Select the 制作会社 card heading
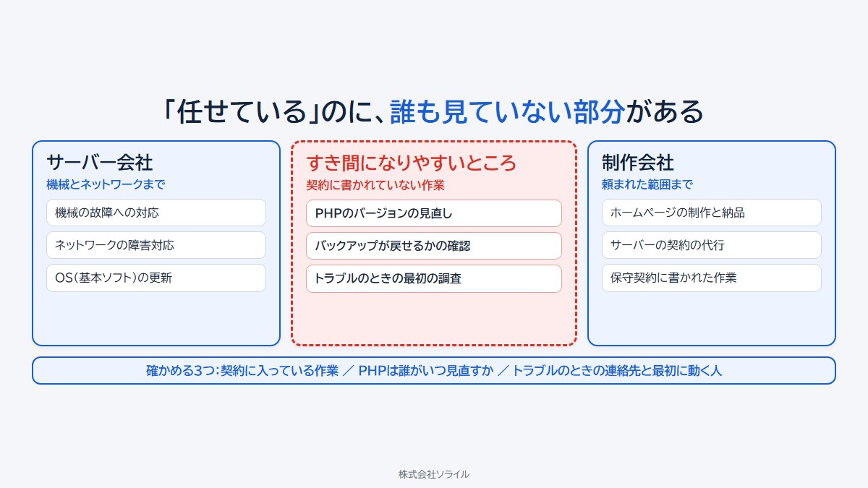 (638, 162)
